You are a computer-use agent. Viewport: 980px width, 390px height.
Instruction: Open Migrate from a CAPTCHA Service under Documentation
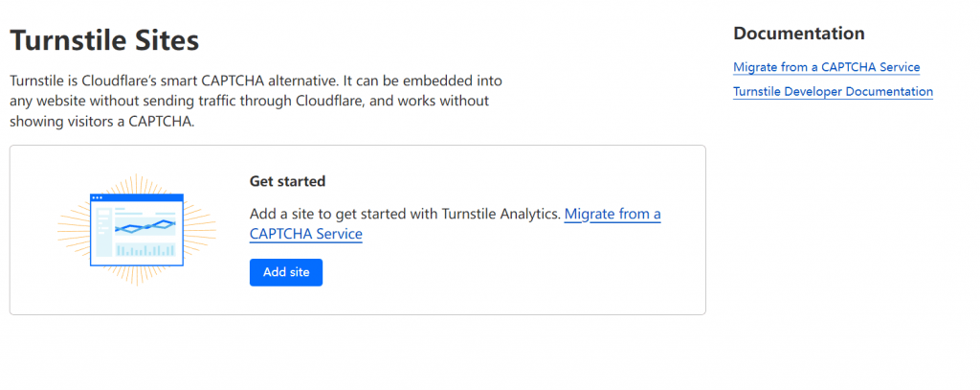pyautogui.click(x=826, y=67)
